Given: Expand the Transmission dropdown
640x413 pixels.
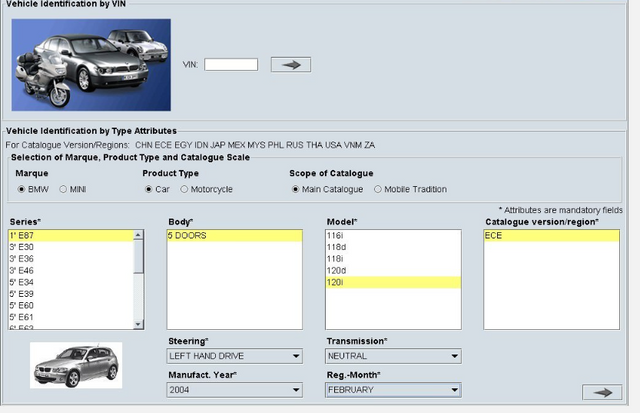Looking at the screenshot, I should pos(393,356).
